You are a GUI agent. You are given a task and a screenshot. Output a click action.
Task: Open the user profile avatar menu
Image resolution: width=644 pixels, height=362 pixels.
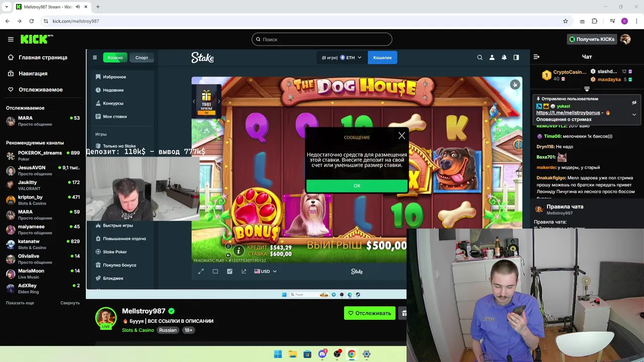[625, 39]
